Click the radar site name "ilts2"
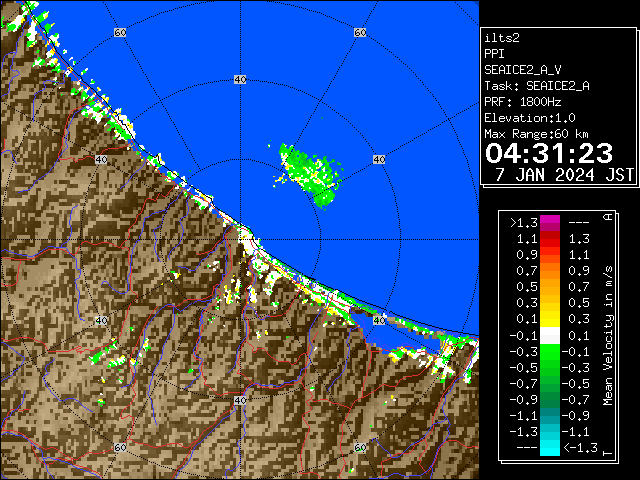The width and height of the screenshot is (640, 480). coord(502,38)
